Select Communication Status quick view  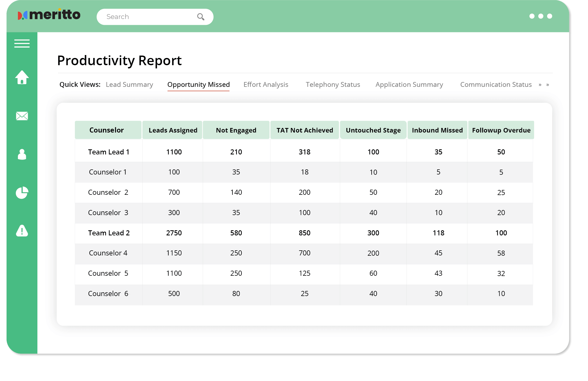(x=496, y=85)
